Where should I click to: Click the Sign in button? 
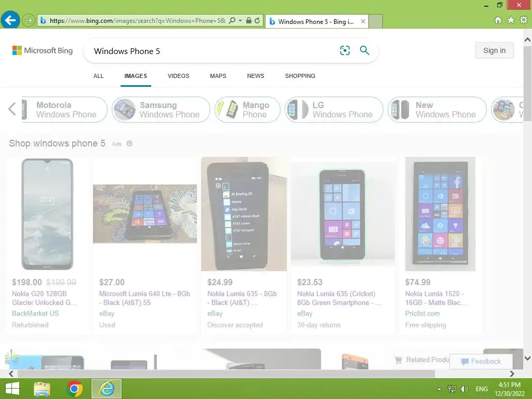point(495,50)
